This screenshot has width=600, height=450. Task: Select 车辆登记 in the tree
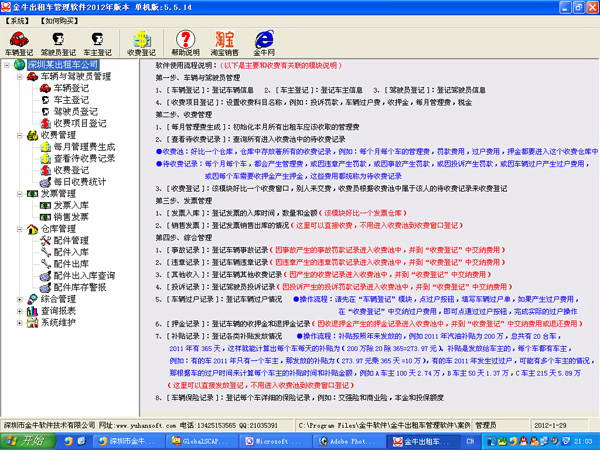click(71, 88)
